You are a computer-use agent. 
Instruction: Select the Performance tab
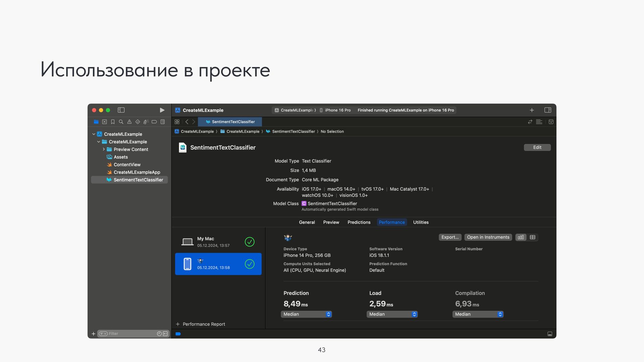(392, 222)
